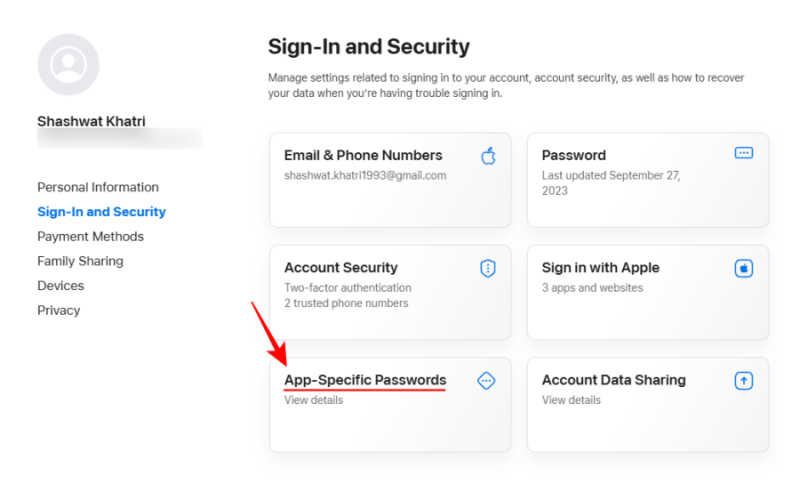Open Family Sharing from the sidebar
This screenshot has width=800, height=484.
pyautogui.click(x=80, y=261)
